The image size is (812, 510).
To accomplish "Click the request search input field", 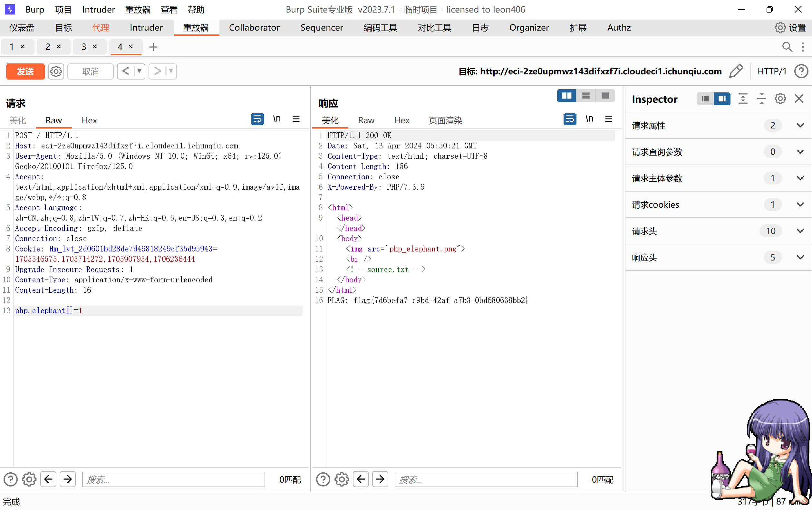I will 174,479.
